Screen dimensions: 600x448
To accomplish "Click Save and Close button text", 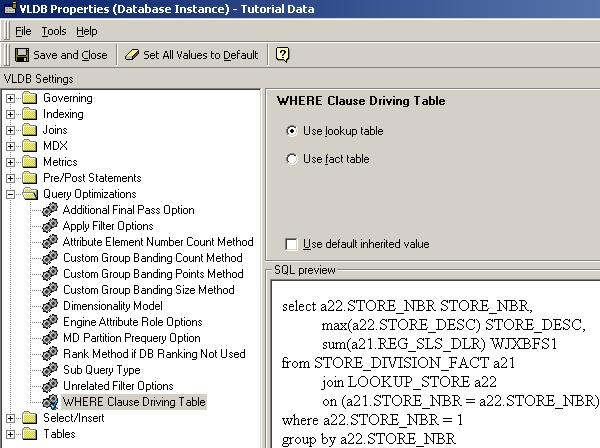I will pos(70,55).
